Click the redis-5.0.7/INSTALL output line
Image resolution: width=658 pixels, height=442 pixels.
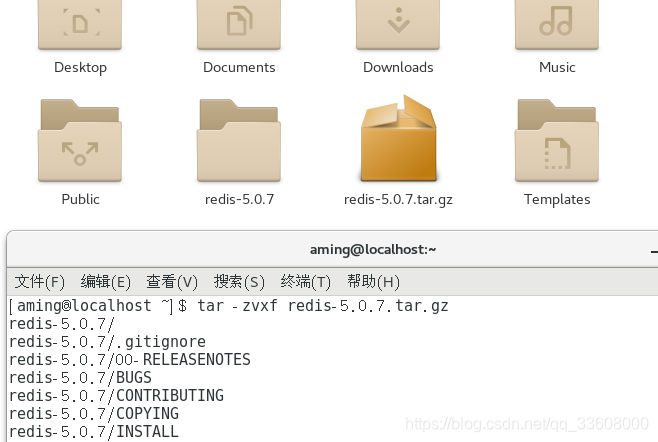coord(94,432)
